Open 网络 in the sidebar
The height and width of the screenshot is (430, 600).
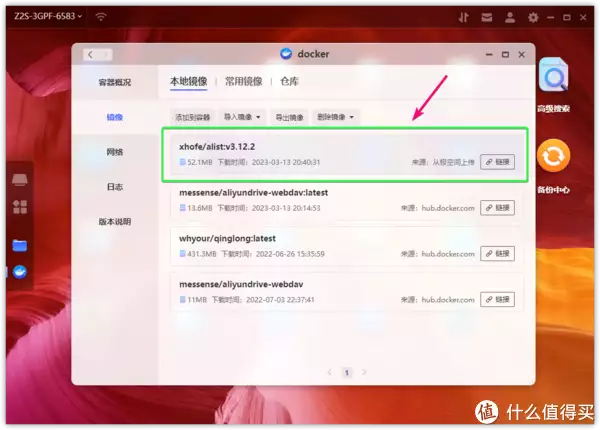pos(115,152)
